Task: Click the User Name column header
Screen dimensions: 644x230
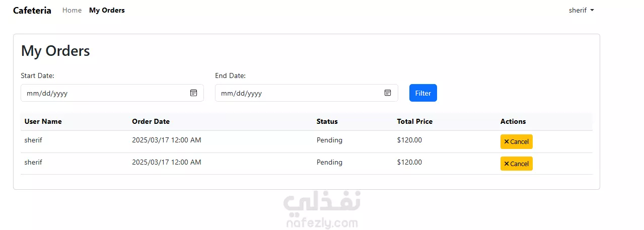Action: click(43, 121)
